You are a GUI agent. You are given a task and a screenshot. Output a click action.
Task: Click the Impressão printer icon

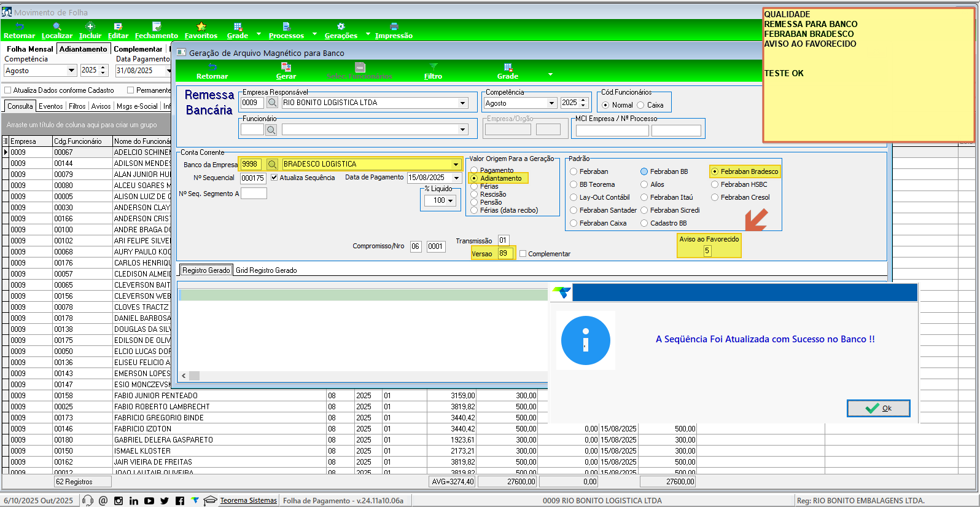point(394,26)
